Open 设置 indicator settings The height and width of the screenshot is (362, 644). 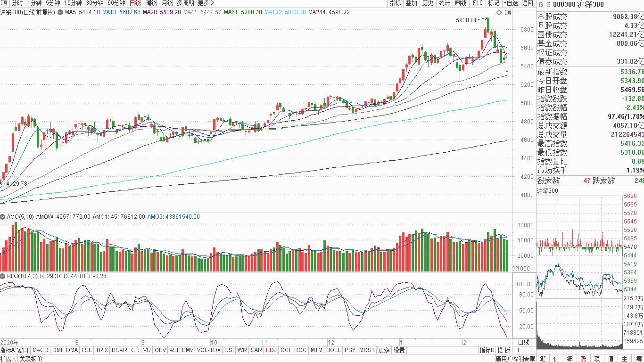[399, 350]
